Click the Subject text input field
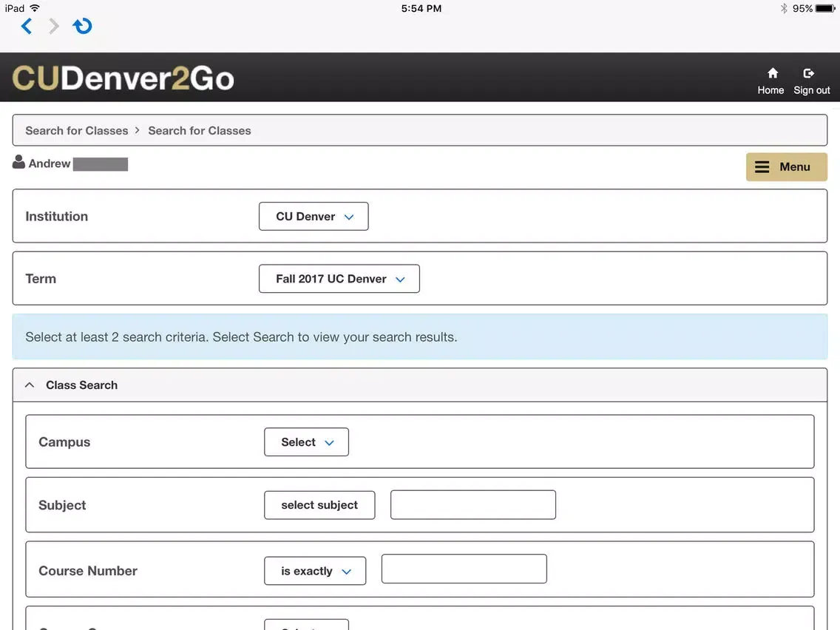Image resolution: width=840 pixels, height=630 pixels. (x=473, y=504)
